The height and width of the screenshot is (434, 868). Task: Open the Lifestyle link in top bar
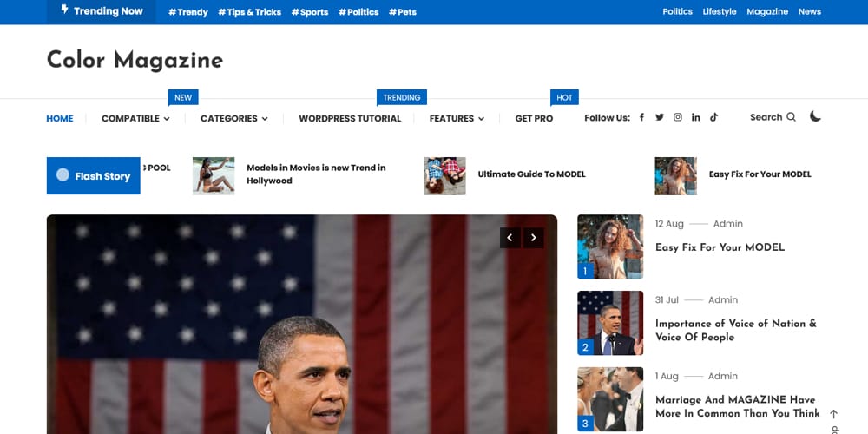coord(720,12)
